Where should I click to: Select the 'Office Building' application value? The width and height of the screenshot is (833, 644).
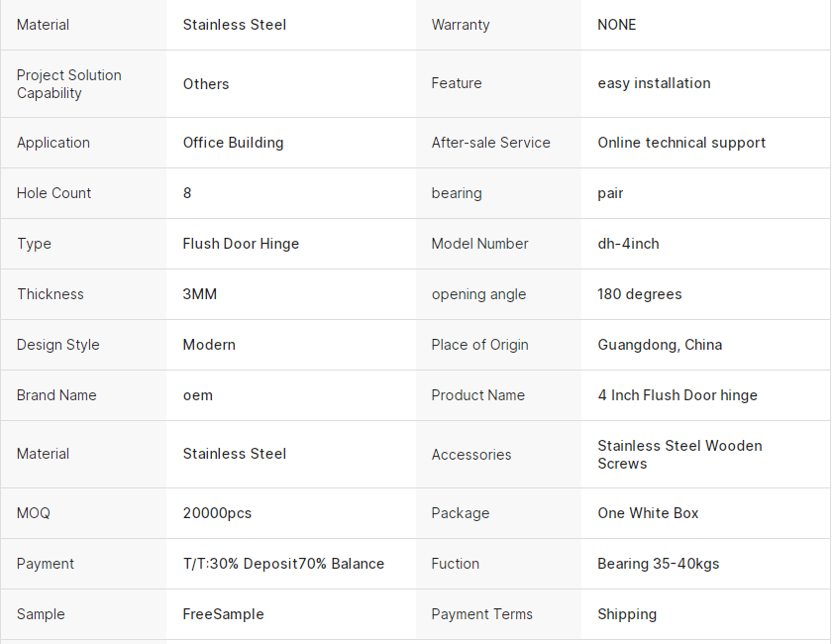233,143
